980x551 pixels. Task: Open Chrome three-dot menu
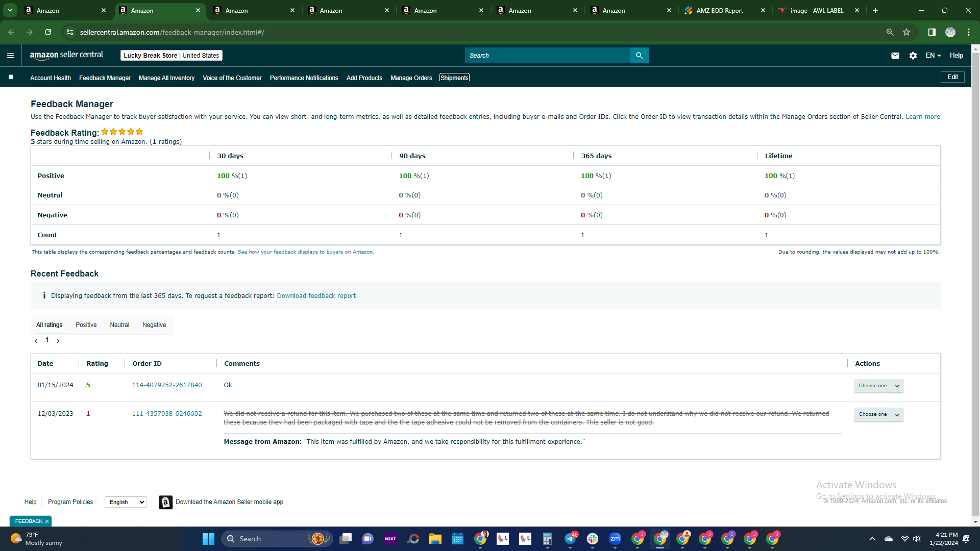[969, 32]
